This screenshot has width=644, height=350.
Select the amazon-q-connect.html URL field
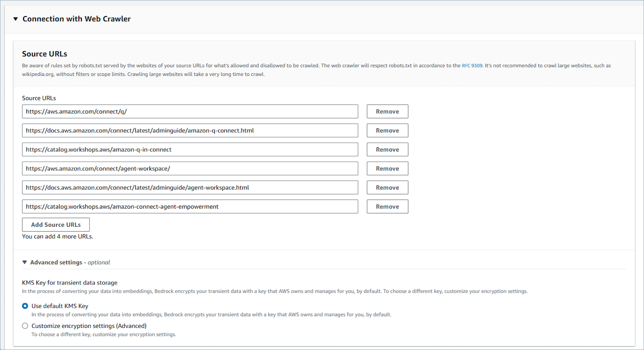point(190,130)
